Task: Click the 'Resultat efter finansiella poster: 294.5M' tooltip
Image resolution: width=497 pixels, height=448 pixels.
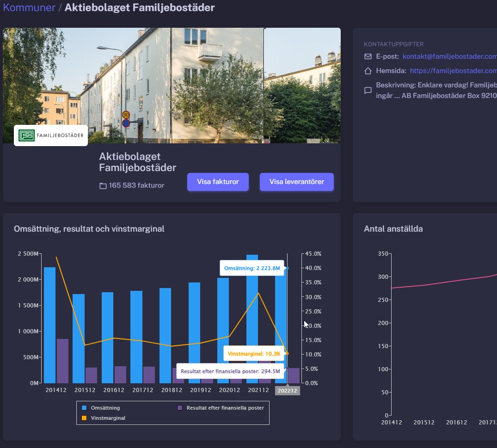Action: tap(230, 371)
